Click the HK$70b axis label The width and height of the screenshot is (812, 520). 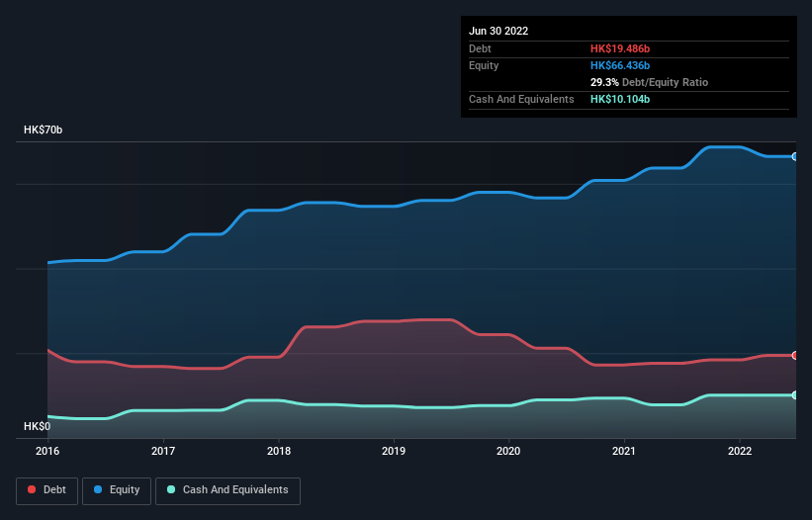[x=43, y=130]
